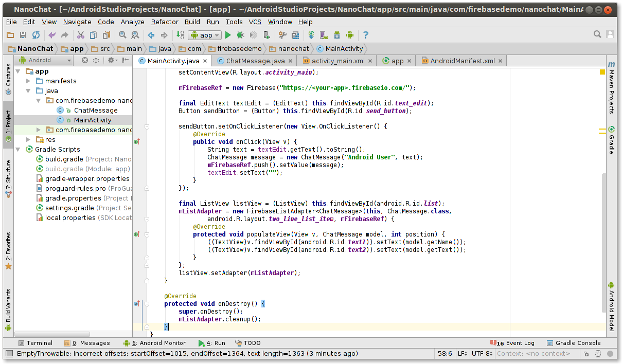Click Search Everywhere magnifier at top right
The height and width of the screenshot is (364, 622).
pos(597,34)
